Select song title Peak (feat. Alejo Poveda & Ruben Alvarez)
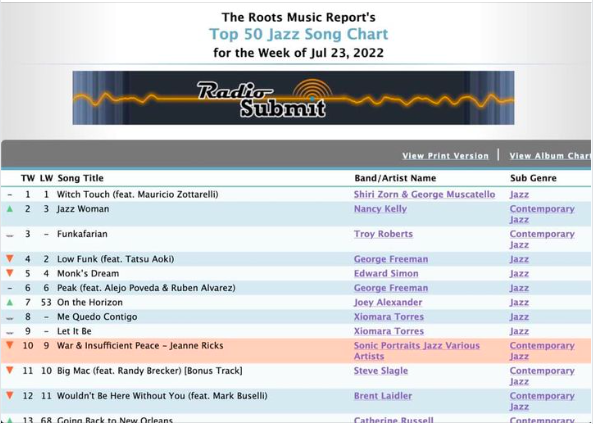This screenshot has width=593, height=424. click(x=146, y=288)
